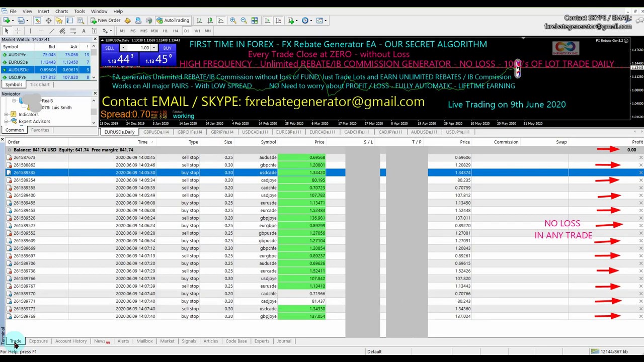Close the Market Watch panel
The image size is (644, 362).
(x=95, y=39)
